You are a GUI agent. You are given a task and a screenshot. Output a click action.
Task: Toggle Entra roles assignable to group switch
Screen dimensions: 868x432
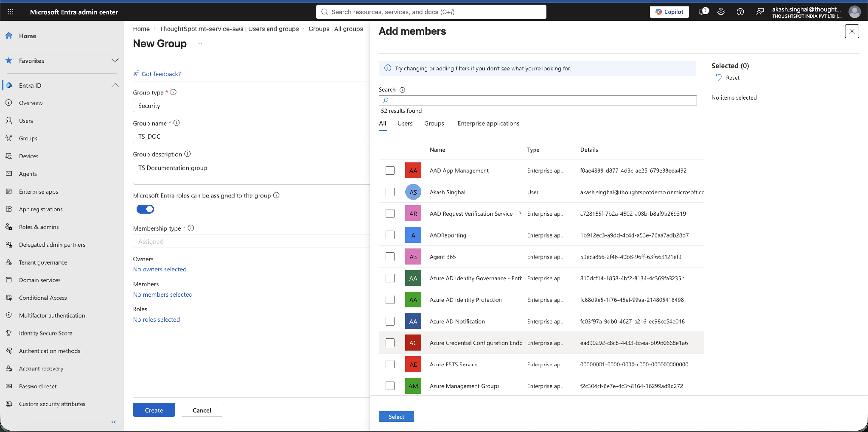point(145,209)
